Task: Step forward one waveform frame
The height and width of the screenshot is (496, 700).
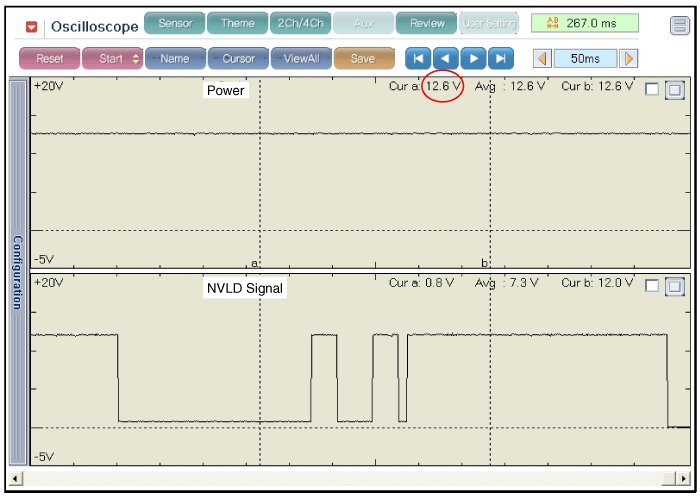Action: click(x=473, y=59)
